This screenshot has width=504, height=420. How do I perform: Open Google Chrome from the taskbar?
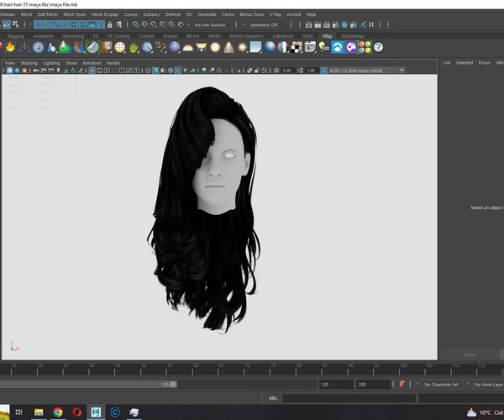[x=58, y=412]
